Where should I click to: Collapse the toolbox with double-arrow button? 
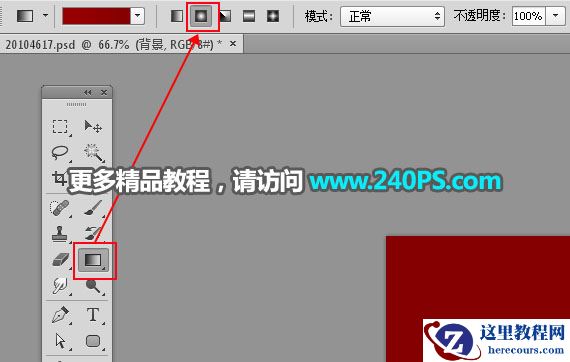pyautogui.click(x=88, y=93)
